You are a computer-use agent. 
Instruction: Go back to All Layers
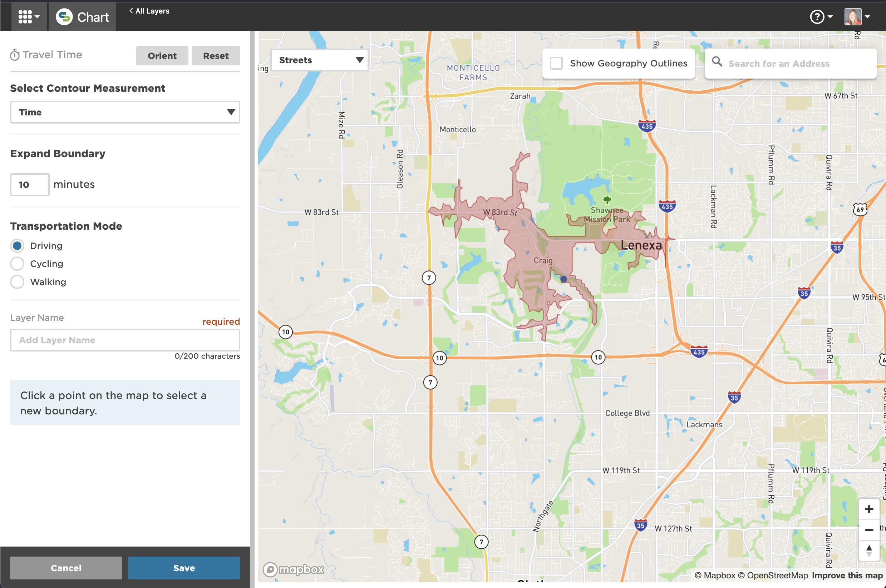[149, 11]
